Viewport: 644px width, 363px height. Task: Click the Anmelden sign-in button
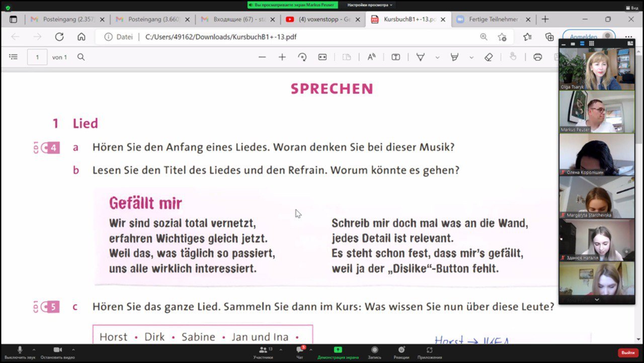pyautogui.click(x=589, y=37)
